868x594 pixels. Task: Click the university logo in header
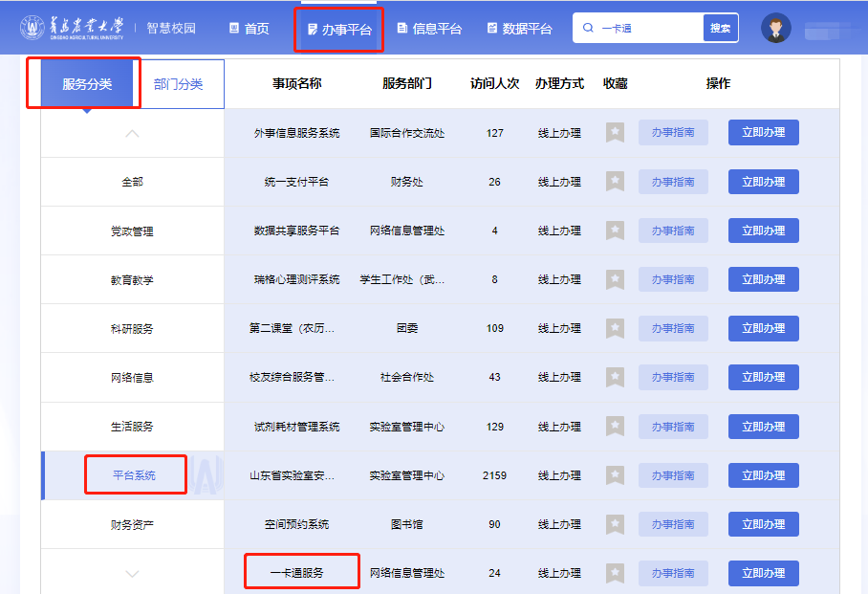[x=72, y=28]
